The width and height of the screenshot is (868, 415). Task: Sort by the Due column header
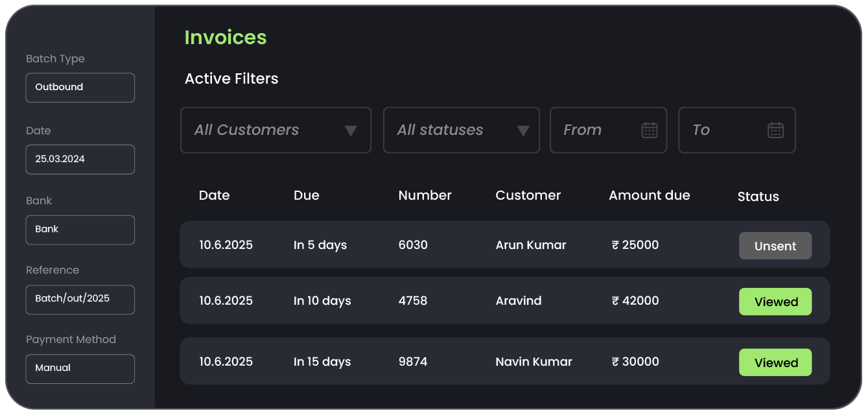306,195
